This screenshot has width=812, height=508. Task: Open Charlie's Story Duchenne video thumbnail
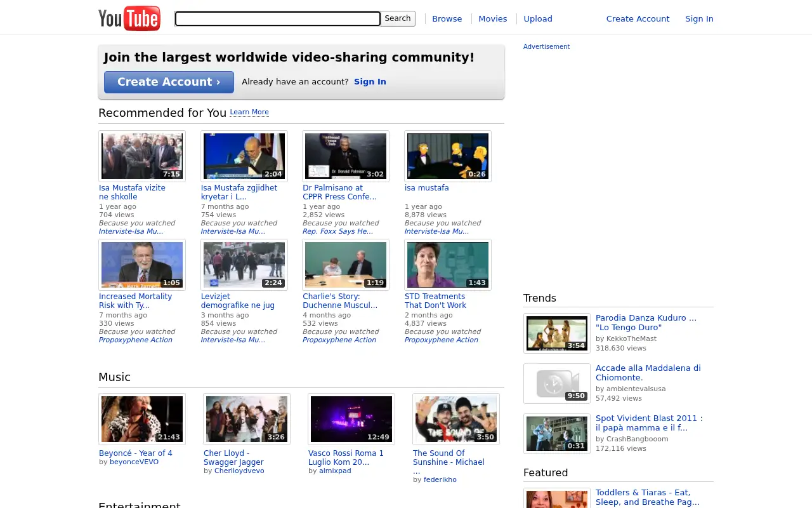[x=346, y=265]
